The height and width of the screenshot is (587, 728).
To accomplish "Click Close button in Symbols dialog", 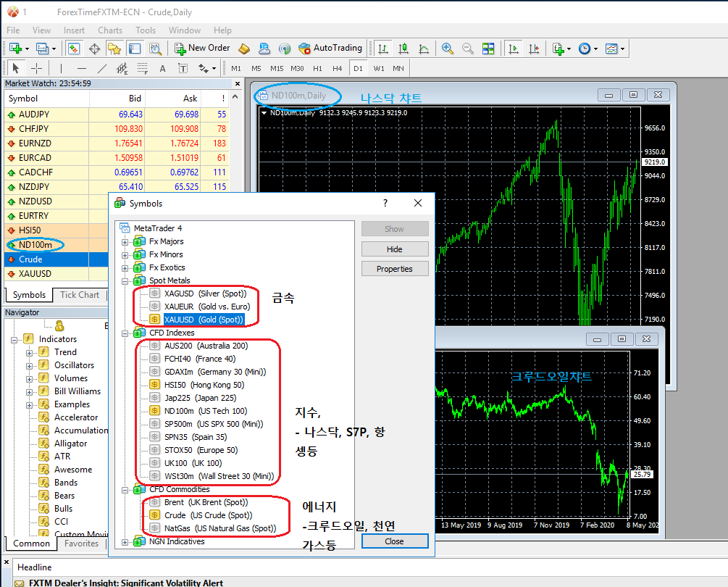I will [x=395, y=541].
